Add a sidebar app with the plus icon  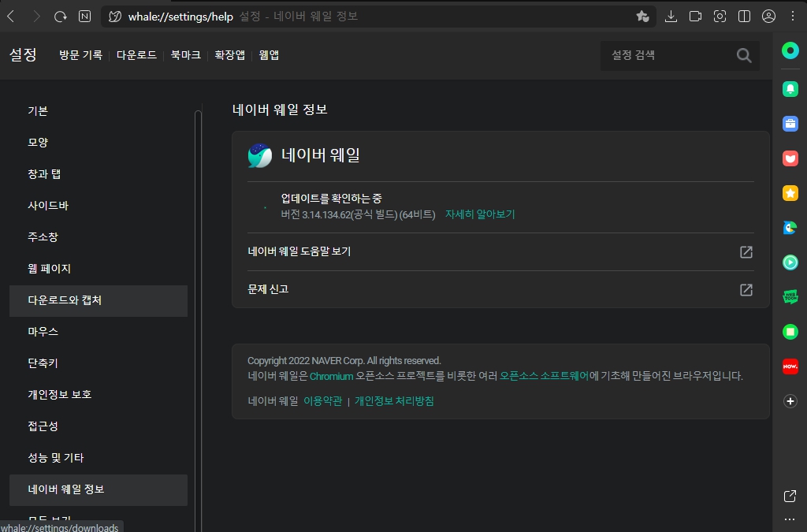tap(790, 401)
